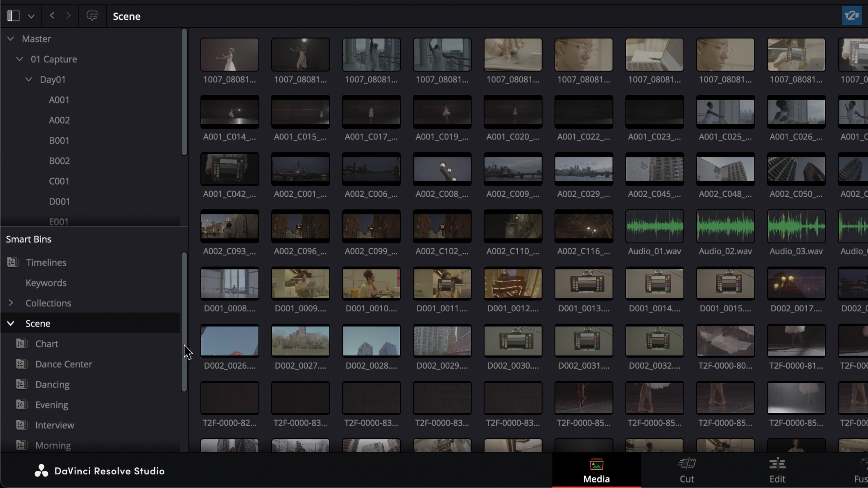Click the Smart Bins panel scrollbar
The height and width of the screenshot is (488, 868).
[x=184, y=322]
